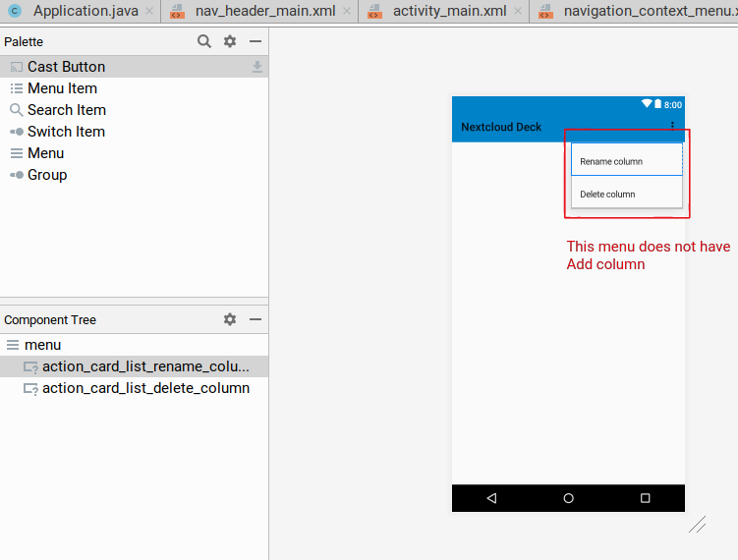Click the Search Item magnifier icon
The image size is (738, 560).
[x=17, y=110]
